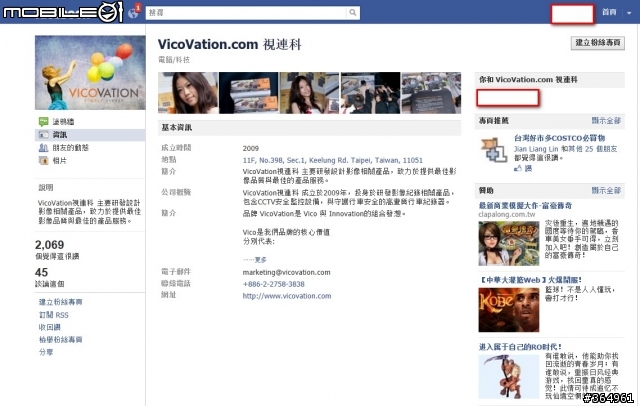Click the 2,069 likes count
The image size is (640, 406).
coord(49,245)
